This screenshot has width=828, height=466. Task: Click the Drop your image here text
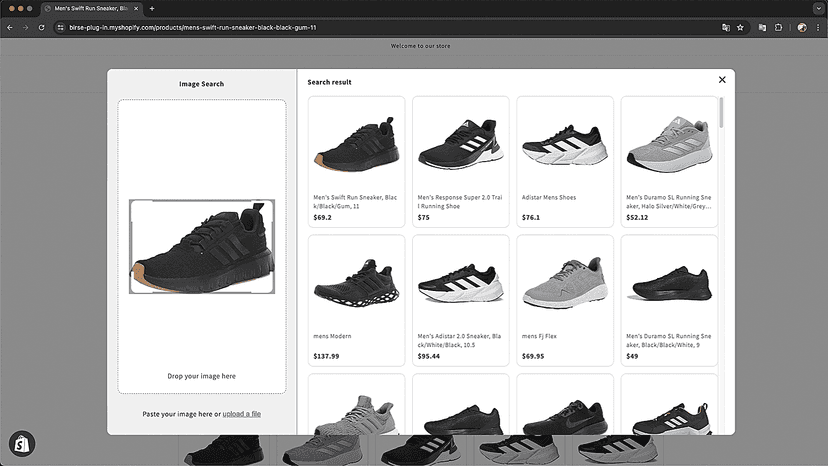(x=202, y=376)
